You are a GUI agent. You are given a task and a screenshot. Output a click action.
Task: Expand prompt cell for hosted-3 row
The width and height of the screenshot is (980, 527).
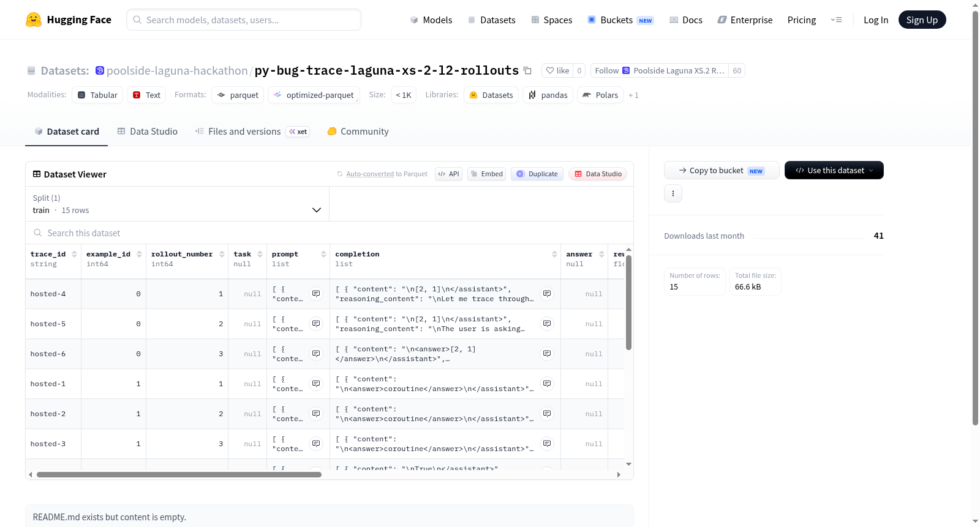(x=316, y=444)
